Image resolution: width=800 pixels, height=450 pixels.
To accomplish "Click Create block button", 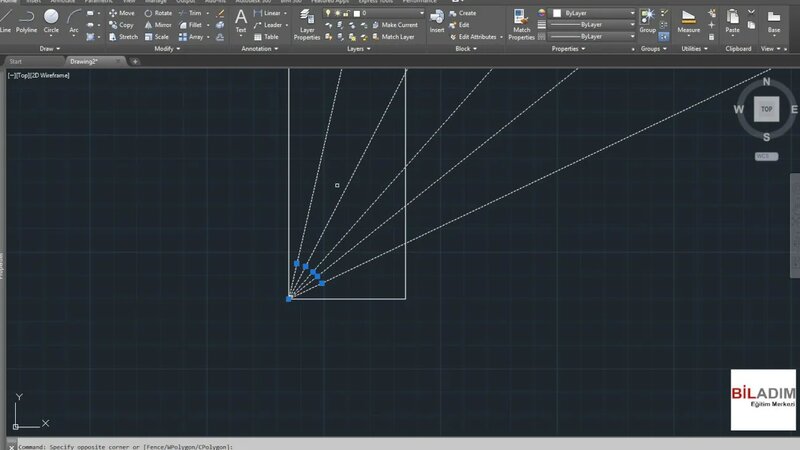I will 462,13.
